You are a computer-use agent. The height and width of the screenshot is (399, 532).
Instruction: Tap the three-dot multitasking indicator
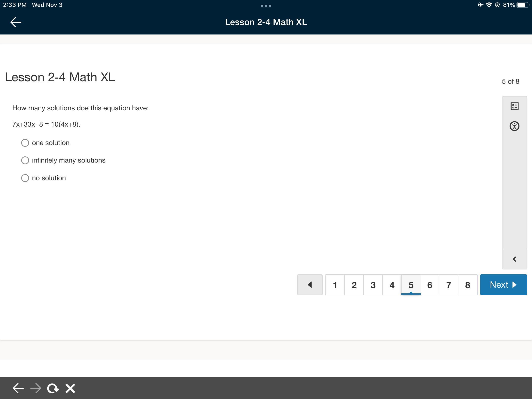click(266, 6)
